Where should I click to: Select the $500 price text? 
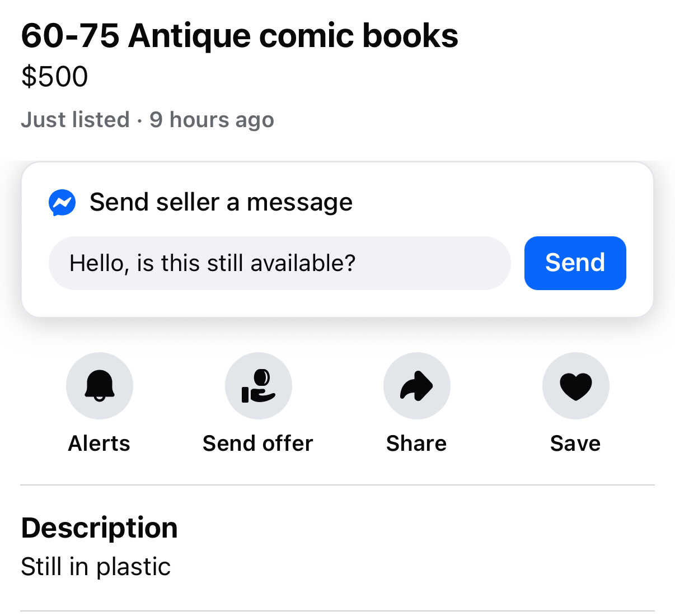55,77
